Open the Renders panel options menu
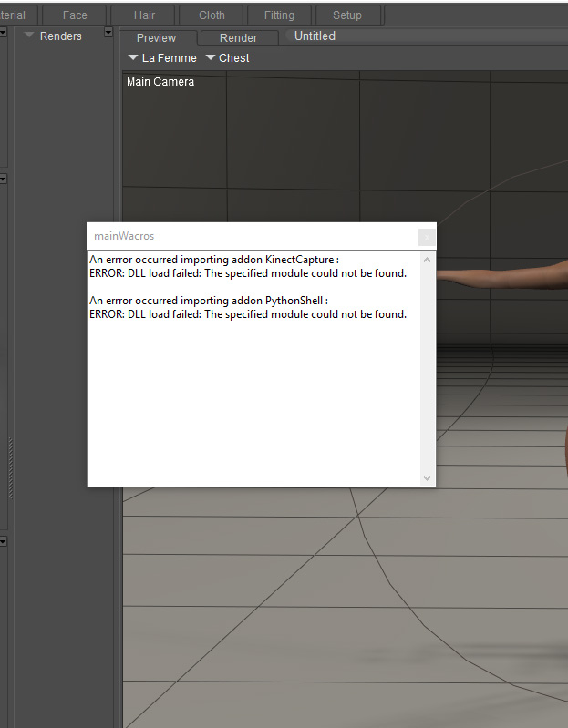568x728 pixels. (x=108, y=32)
